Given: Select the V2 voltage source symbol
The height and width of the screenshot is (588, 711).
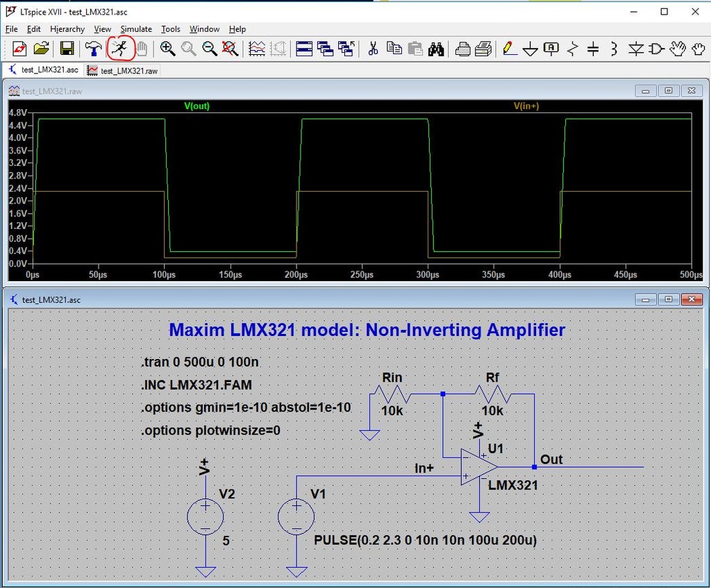Looking at the screenshot, I should coord(206,516).
